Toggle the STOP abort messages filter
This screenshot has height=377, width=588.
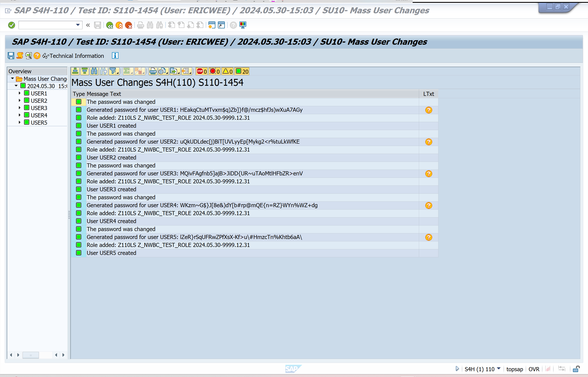(202, 72)
